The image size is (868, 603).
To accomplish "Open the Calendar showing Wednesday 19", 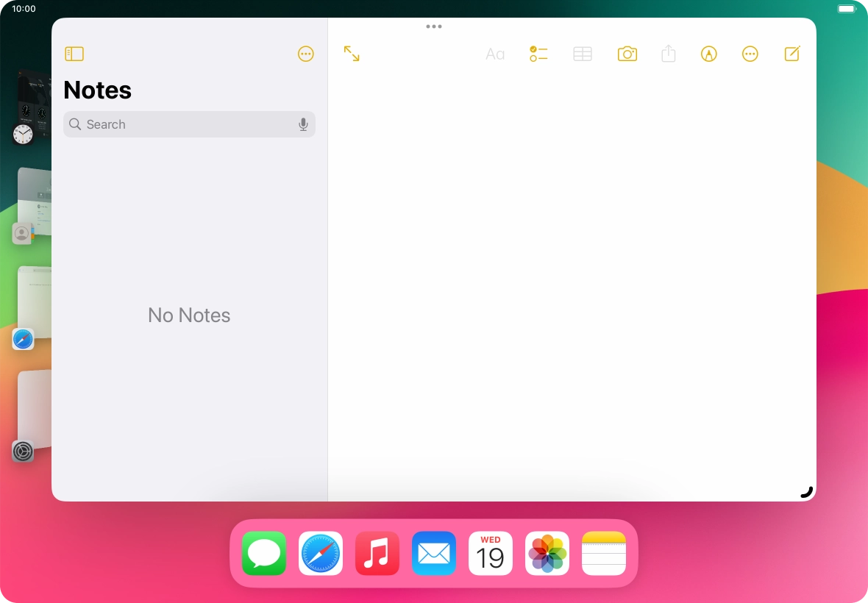I will 491,554.
